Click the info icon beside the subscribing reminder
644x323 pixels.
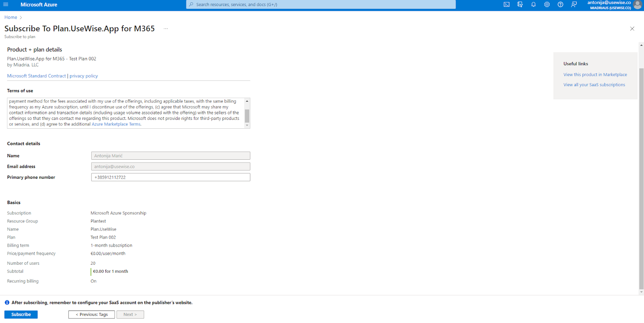pos(7,302)
